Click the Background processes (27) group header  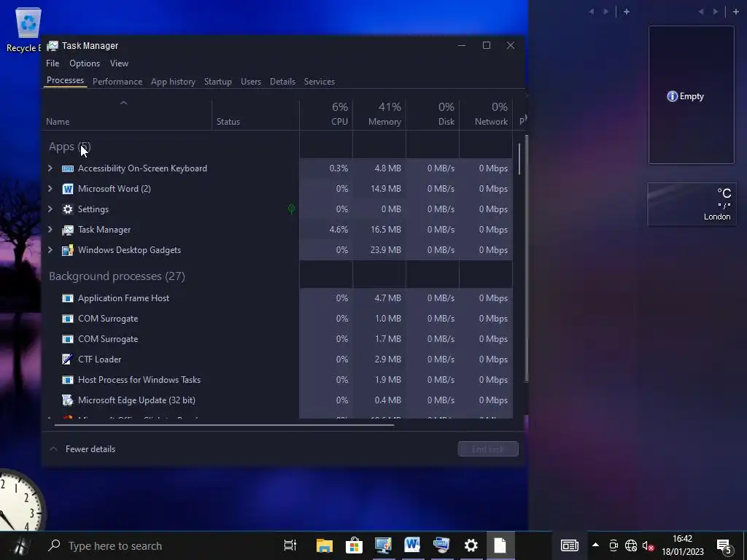(x=117, y=276)
